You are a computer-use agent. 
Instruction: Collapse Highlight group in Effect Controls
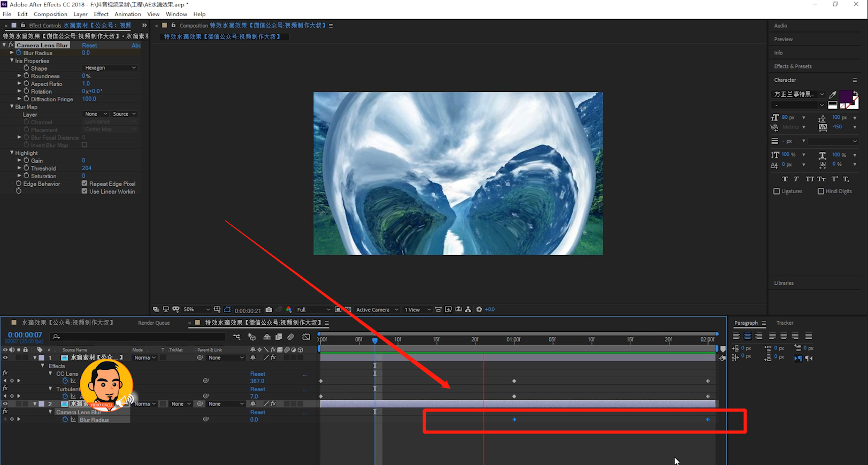click(x=12, y=153)
